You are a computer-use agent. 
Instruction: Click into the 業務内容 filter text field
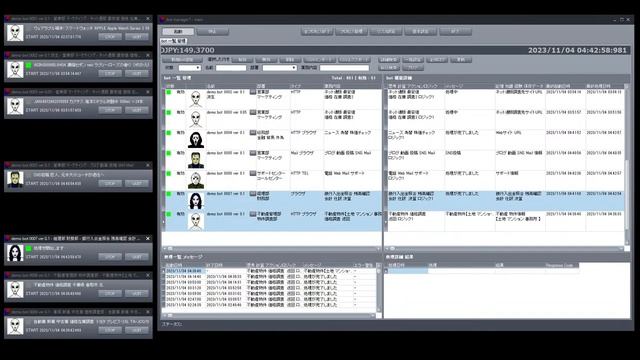344,68
